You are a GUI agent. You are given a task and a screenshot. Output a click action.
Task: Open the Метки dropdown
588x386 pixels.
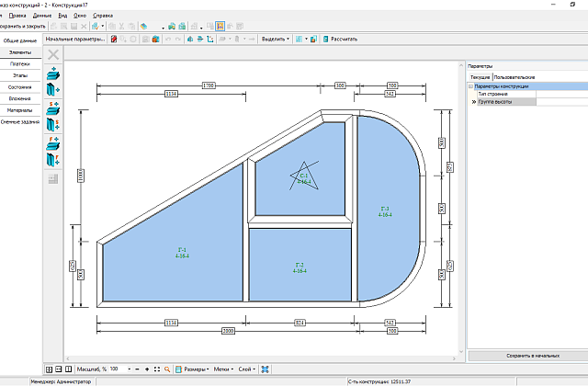coord(223,369)
